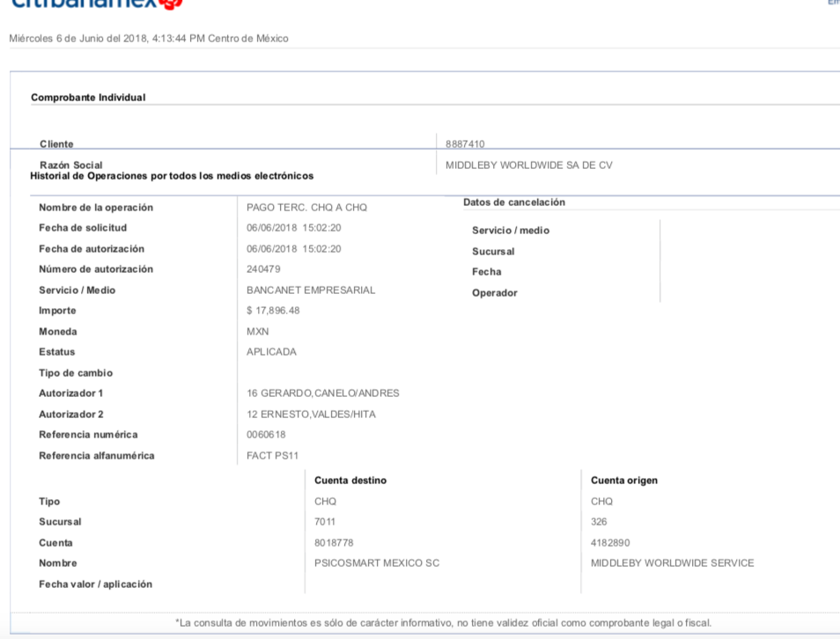The width and height of the screenshot is (840, 639).
Task: Select '16 GERARDO,CANELO/ANDRES' authorizer
Action: point(323,393)
